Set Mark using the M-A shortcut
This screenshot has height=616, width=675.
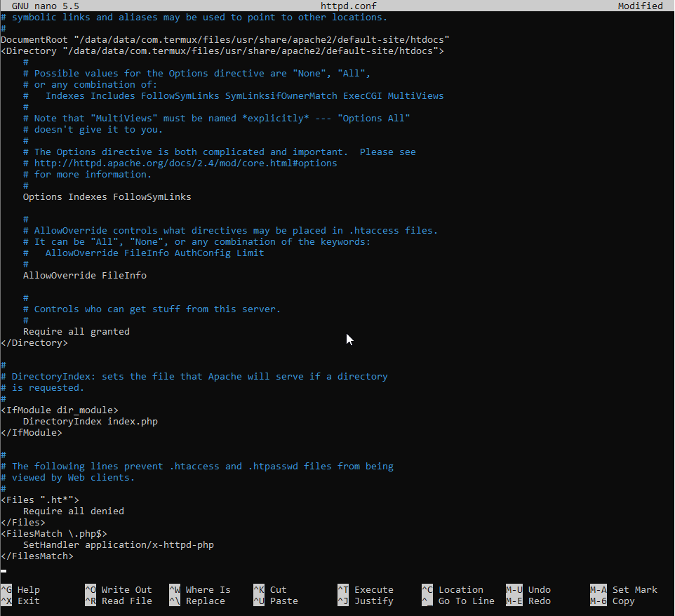click(x=626, y=589)
